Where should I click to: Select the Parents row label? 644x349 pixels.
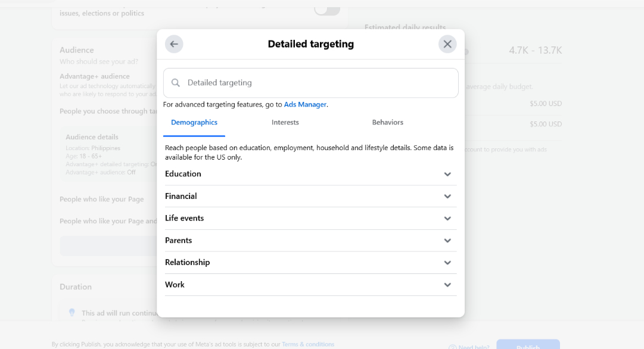click(178, 241)
